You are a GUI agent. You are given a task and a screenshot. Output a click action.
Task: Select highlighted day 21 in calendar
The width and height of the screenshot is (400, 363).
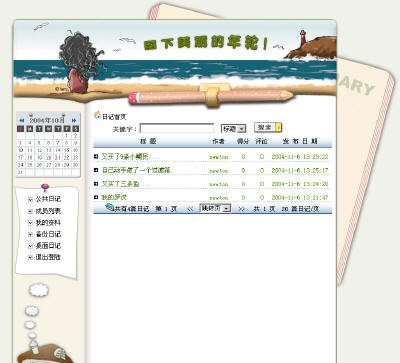(x=58, y=158)
